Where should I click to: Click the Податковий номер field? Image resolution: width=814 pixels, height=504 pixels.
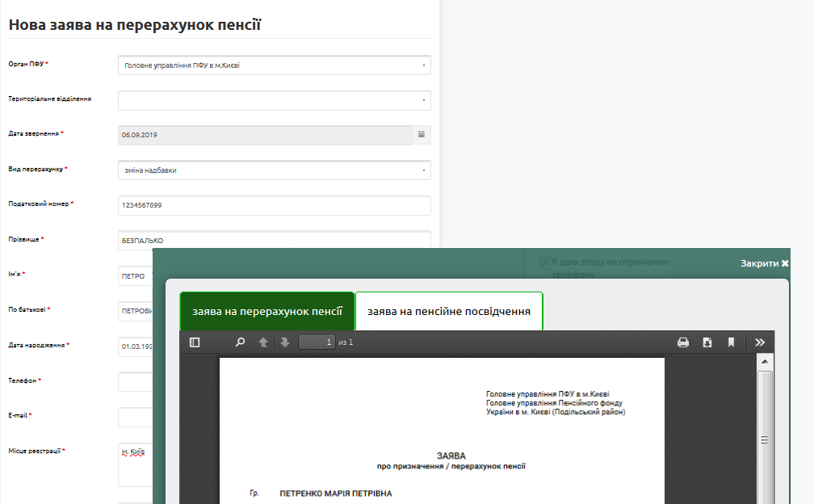(275, 205)
